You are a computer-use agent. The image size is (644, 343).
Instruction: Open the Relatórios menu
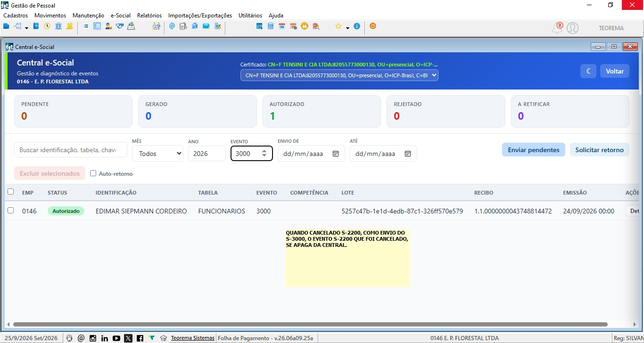(x=149, y=16)
